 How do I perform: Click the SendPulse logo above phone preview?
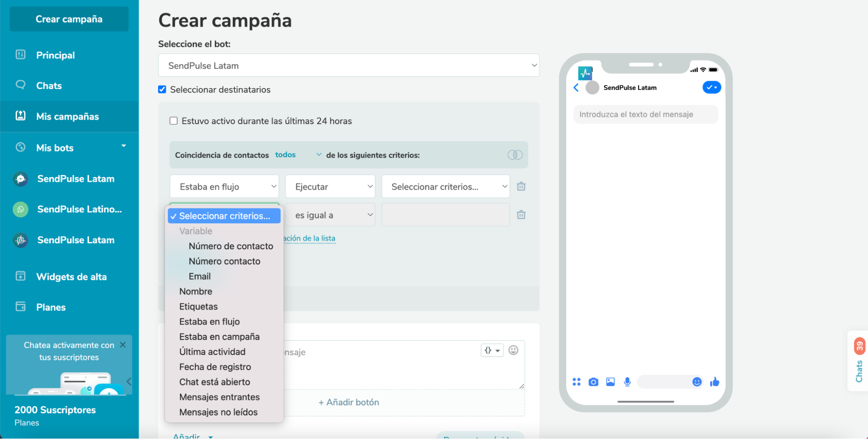[x=585, y=73]
